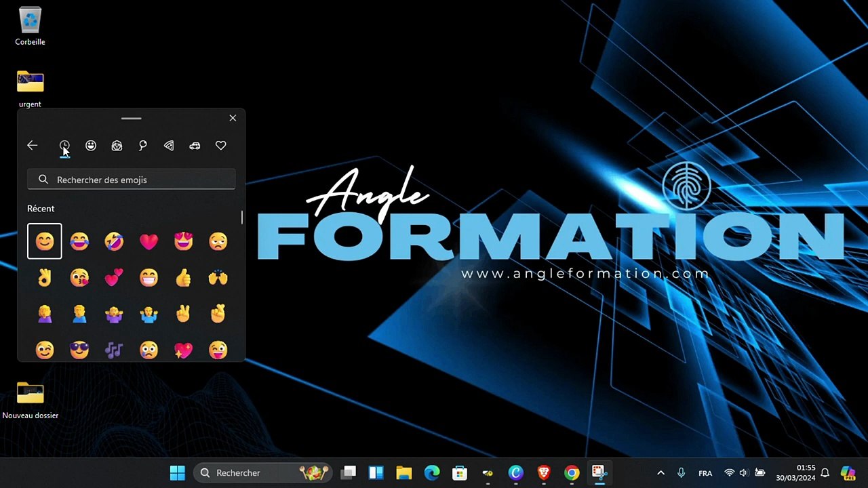Click the emoji panel vertical scrollbar
868x488 pixels.
pyautogui.click(x=241, y=218)
